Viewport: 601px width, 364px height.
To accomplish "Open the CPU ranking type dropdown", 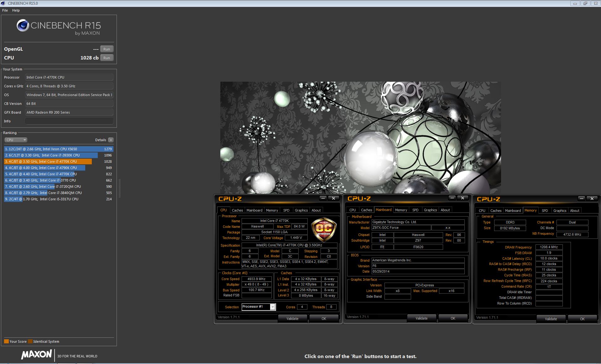I will pos(16,140).
